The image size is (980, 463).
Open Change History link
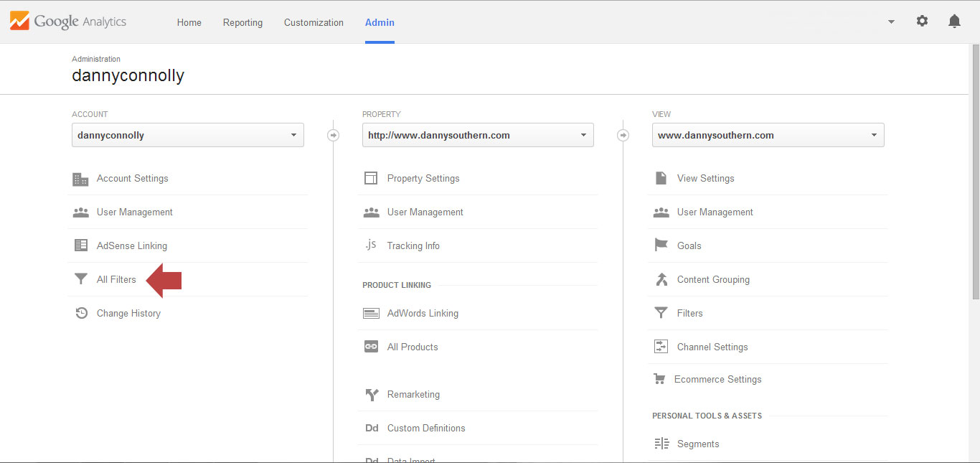click(128, 313)
